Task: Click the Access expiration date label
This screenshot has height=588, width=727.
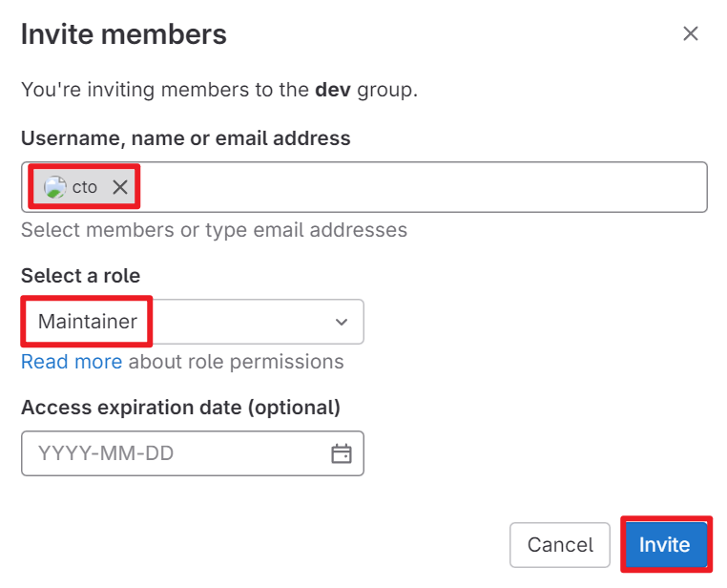Action: (x=181, y=409)
